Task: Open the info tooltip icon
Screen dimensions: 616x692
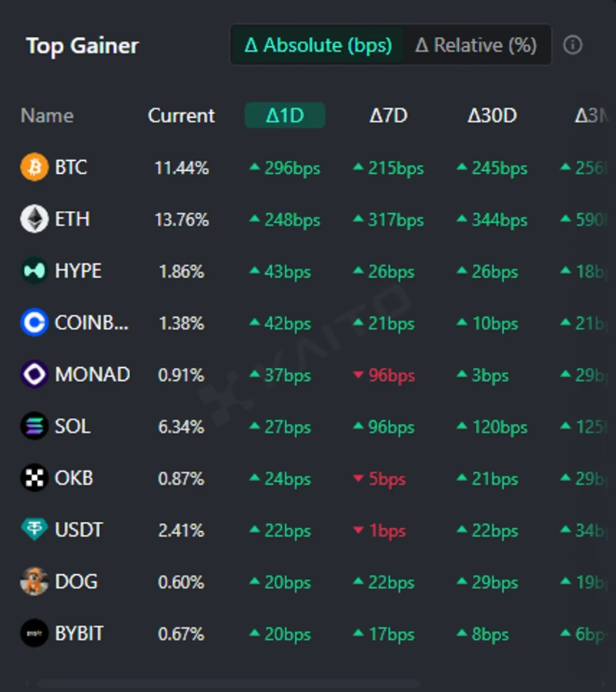Action: [572, 45]
